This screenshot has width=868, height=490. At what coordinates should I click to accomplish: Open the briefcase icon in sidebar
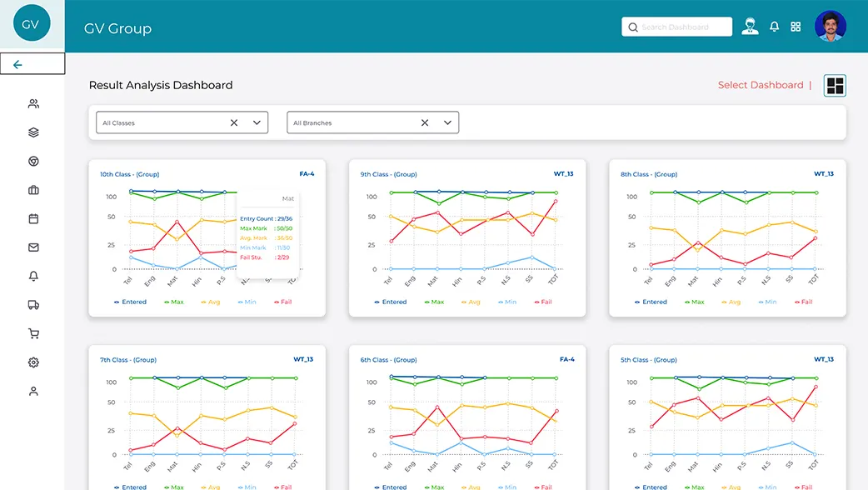(x=33, y=190)
